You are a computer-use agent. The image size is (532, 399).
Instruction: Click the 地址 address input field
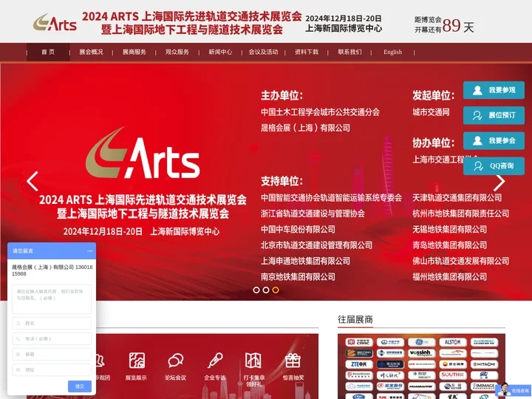pos(52,369)
